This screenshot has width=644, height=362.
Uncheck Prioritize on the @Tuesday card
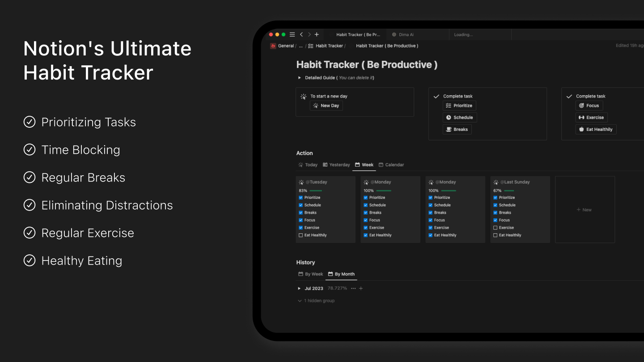[x=301, y=198]
